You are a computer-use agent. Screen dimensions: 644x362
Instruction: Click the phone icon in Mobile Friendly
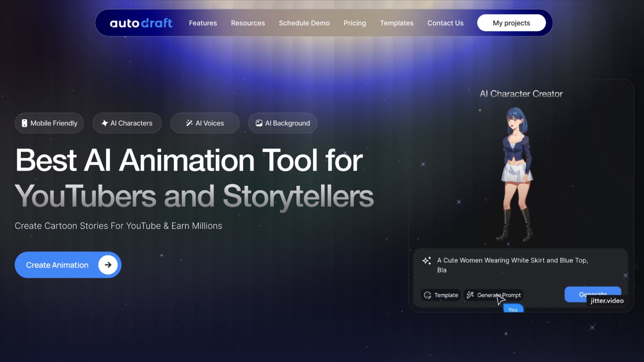pos(24,123)
